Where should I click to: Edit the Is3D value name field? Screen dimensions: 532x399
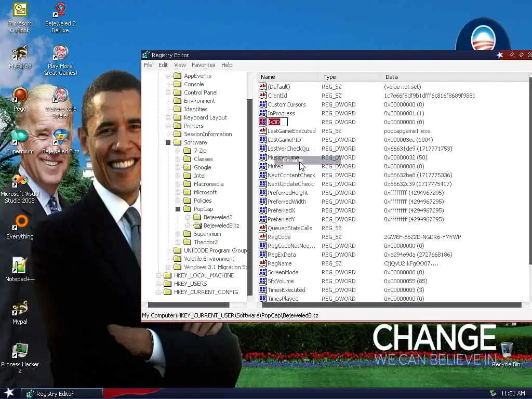(x=277, y=122)
